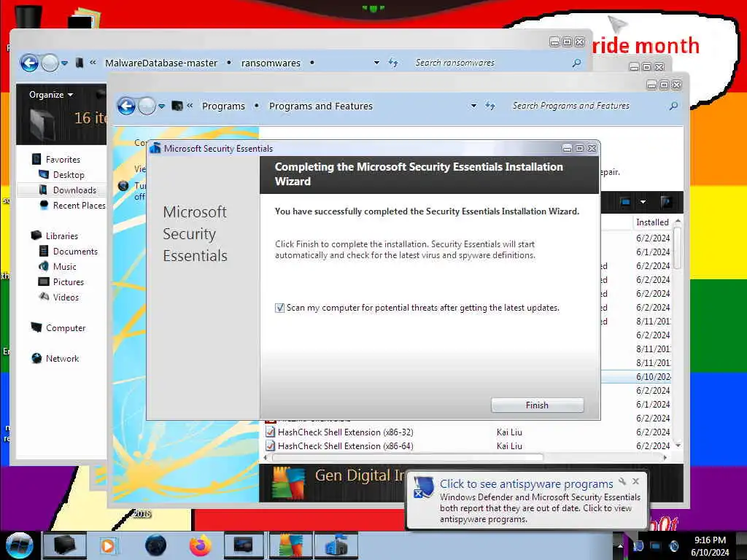Expand ransomwares address bar dropdown
747x560 pixels.
376,63
